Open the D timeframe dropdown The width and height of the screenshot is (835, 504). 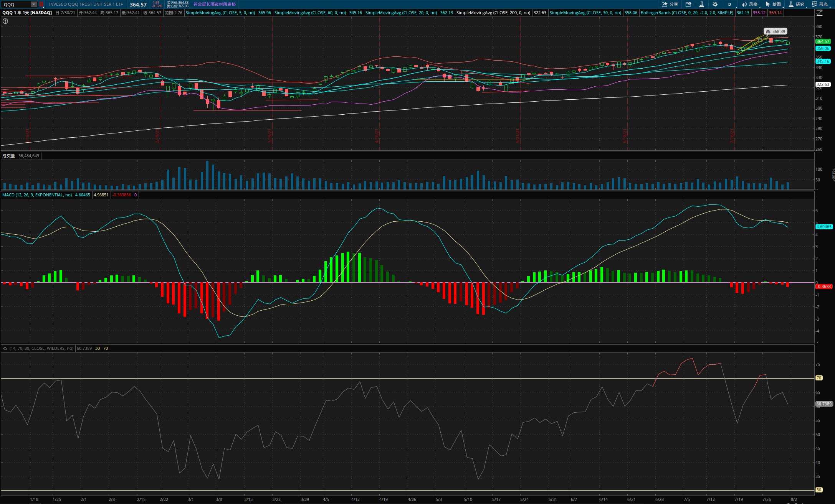pyautogui.click(x=730, y=5)
